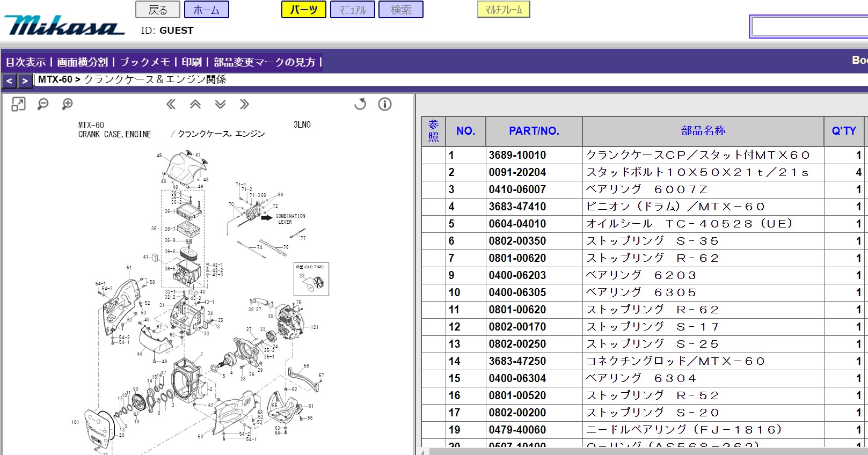
Task: Select part number 0801-00520
Action: (x=517, y=395)
